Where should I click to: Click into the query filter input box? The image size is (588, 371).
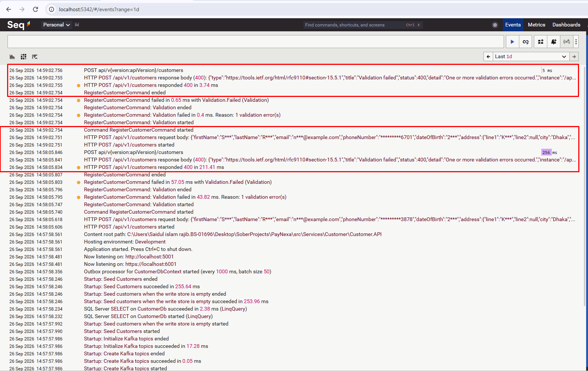click(256, 42)
